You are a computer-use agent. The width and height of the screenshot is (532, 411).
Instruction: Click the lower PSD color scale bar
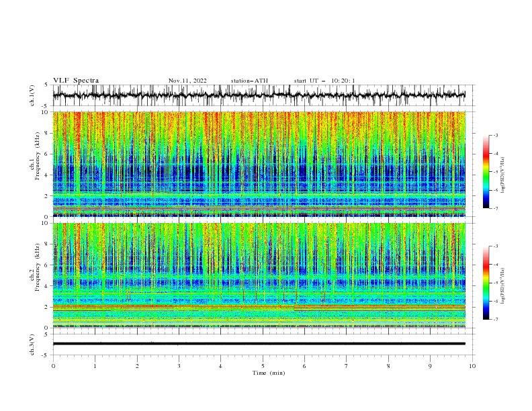[x=486, y=283]
